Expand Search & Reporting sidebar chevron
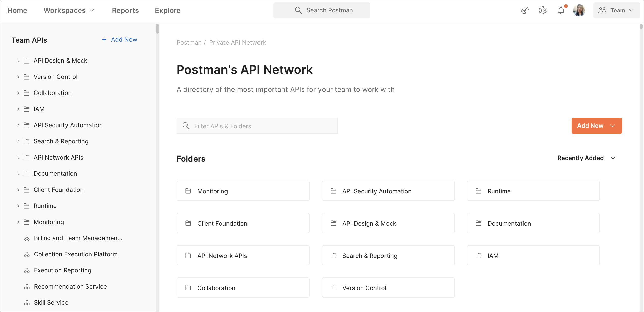 coord(18,141)
